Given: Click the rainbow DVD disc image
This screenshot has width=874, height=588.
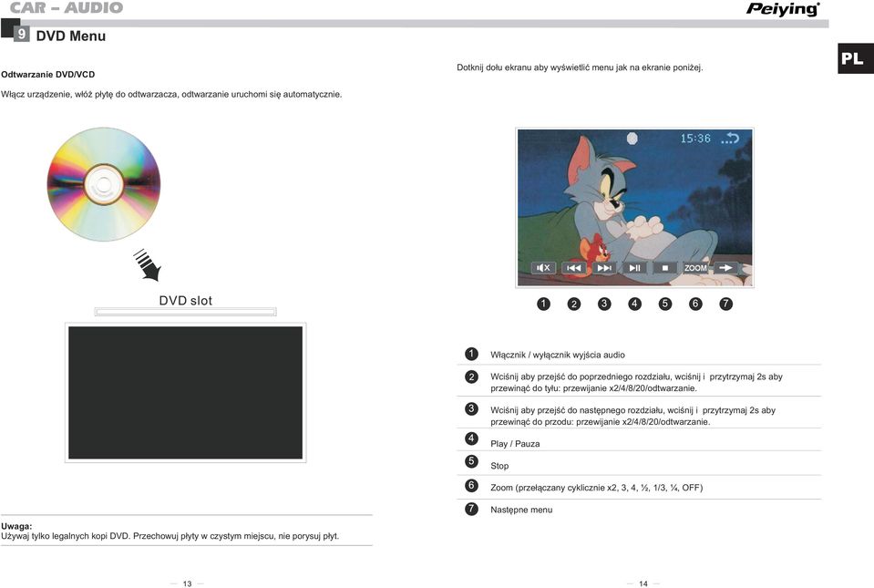Looking at the screenshot, I should (x=104, y=184).
